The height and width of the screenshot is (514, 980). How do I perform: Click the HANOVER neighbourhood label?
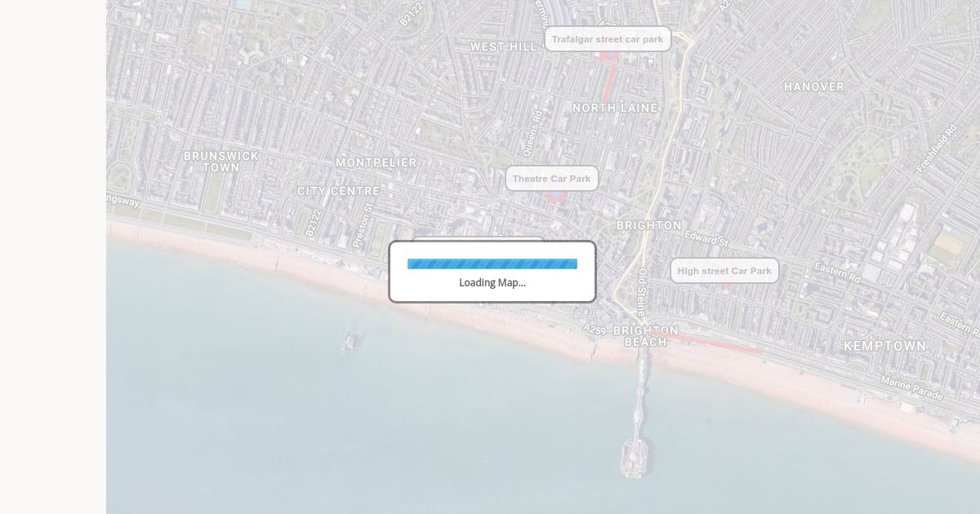click(813, 86)
